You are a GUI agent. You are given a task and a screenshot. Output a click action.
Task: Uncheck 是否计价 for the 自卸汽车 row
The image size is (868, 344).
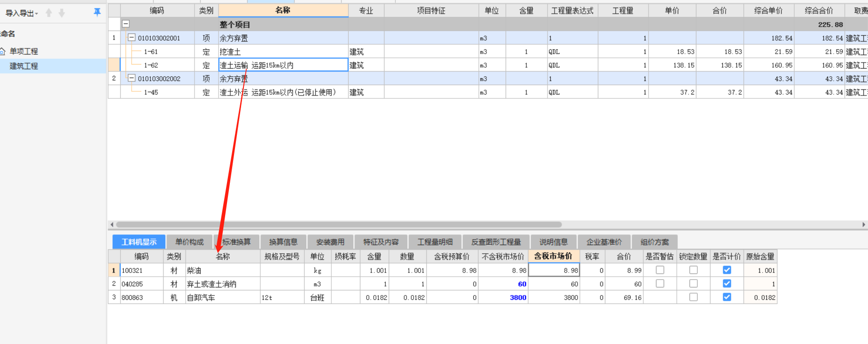click(727, 297)
